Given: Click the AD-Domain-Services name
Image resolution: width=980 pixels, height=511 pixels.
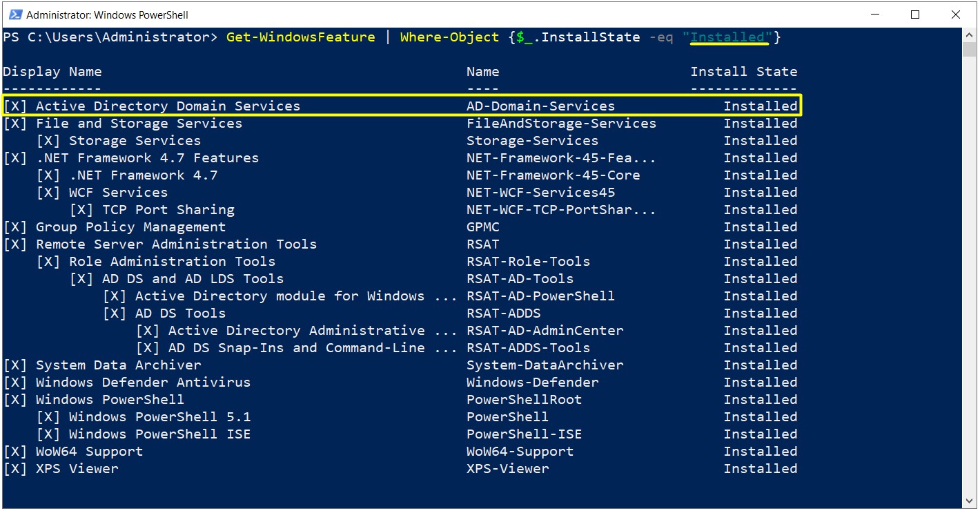Looking at the screenshot, I should (x=541, y=106).
